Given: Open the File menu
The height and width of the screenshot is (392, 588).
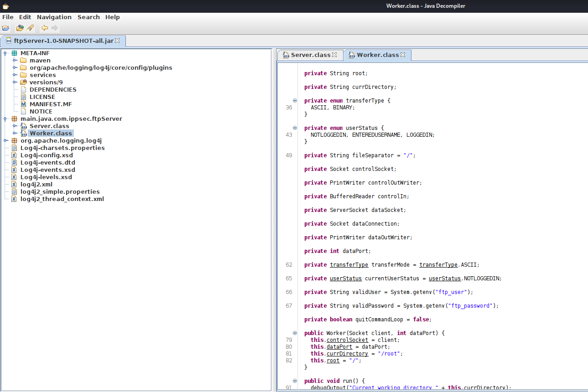Looking at the screenshot, I should click(x=8, y=17).
